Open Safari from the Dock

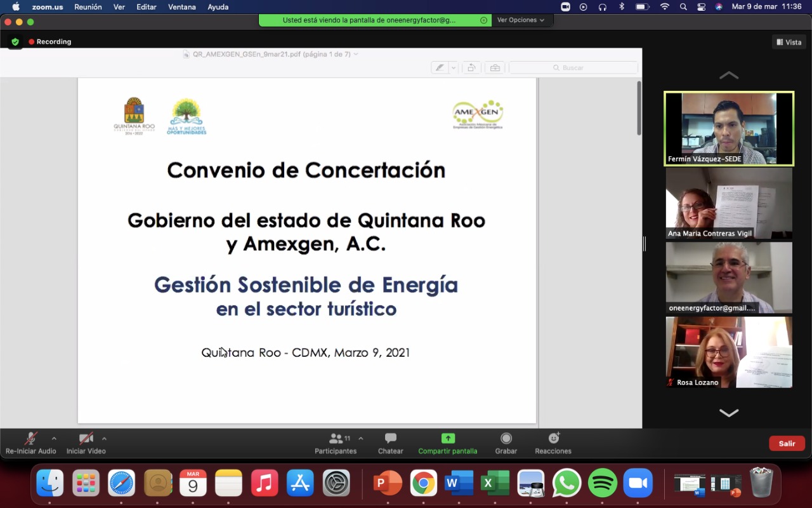(121, 483)
